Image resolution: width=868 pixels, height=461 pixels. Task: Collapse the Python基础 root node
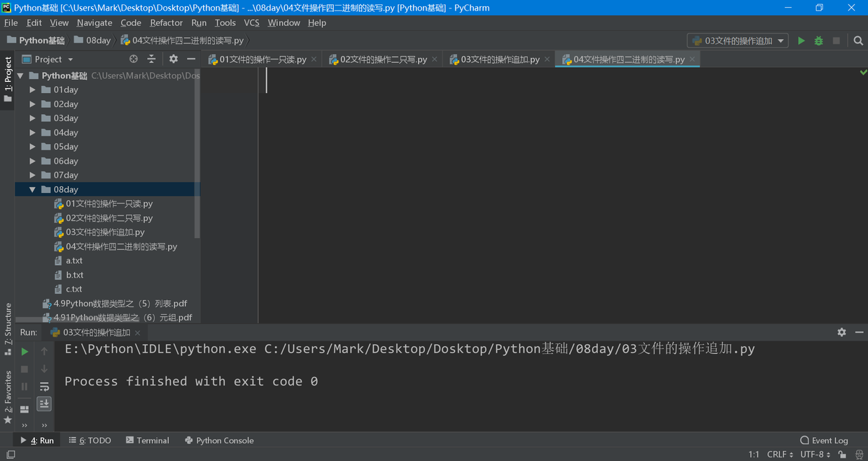20,76
